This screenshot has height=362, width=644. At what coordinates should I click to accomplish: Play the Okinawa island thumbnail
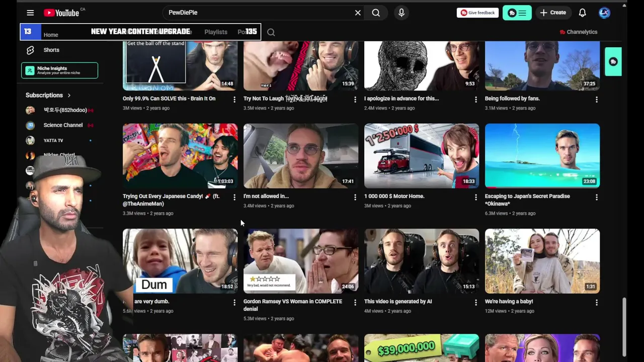pyautogui.click(x=542, y=156)
